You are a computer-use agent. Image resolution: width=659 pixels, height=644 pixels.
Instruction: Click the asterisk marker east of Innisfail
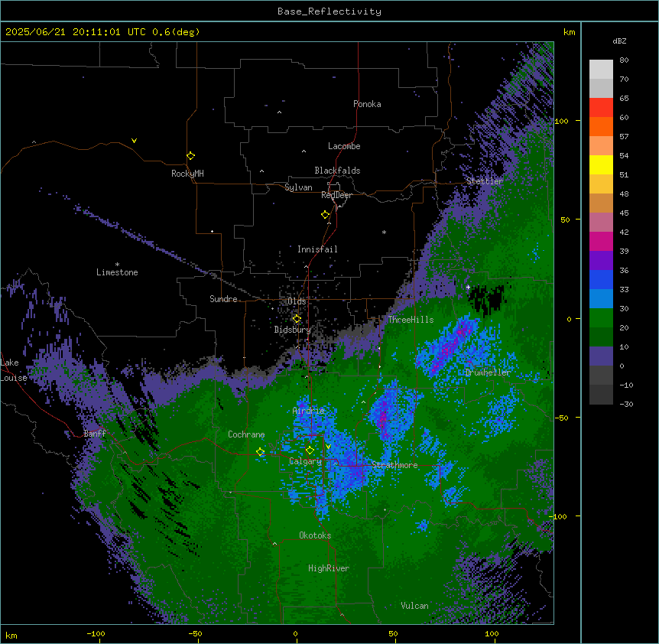(x=384, y=232)
